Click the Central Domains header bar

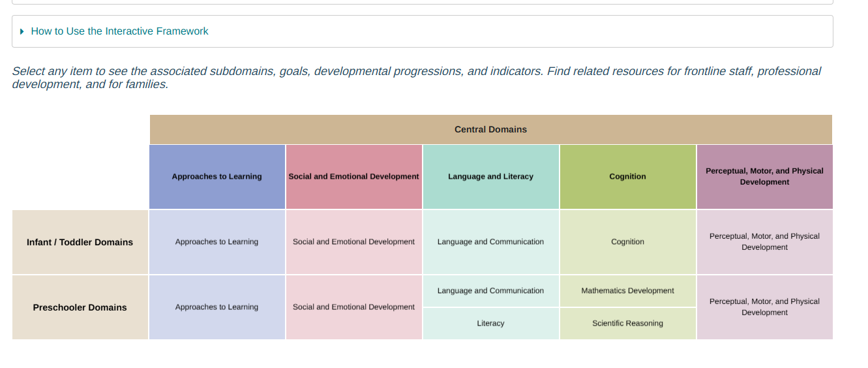pyautogui.click(x=490, y=129)
